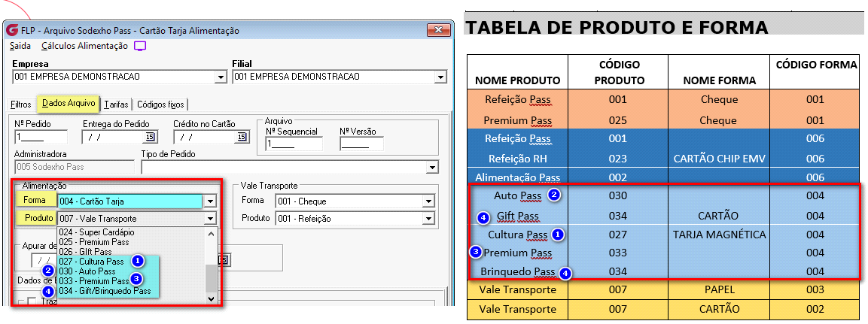Image resolution: width=868 pixels, height=324 pixels.
Task: Click the FLP application icon in title bar
Action: click(x=14, y=30)
